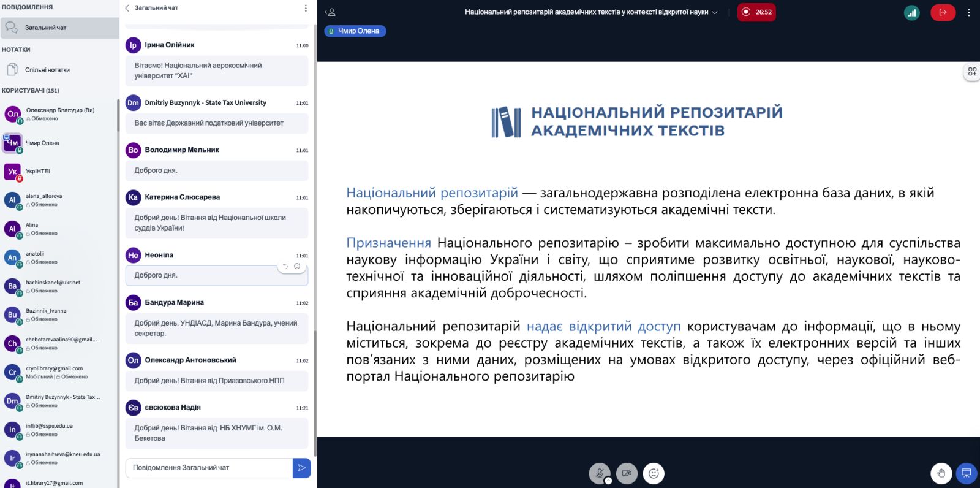Click Неоніла's message Доброго дня
Viewport: 980px width, 488px height.
click(x=217, y=276)
